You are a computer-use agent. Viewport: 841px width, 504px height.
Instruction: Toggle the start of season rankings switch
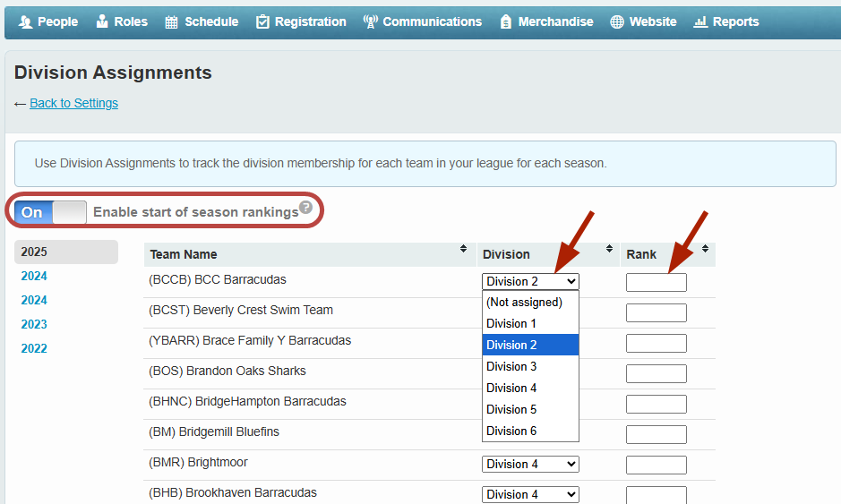pyautogui.click(x=51, y=212)
